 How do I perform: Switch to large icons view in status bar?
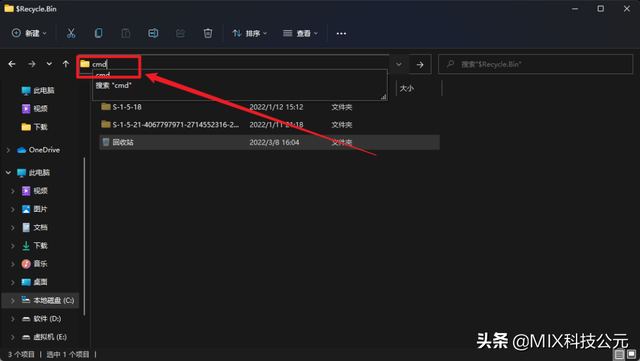631,354
